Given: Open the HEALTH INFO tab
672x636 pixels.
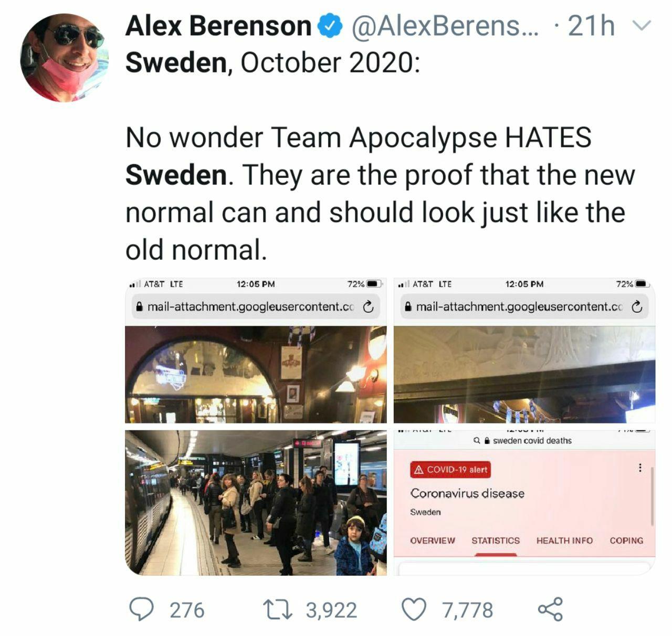Looking at the screenshot, I should coord(564,540).
